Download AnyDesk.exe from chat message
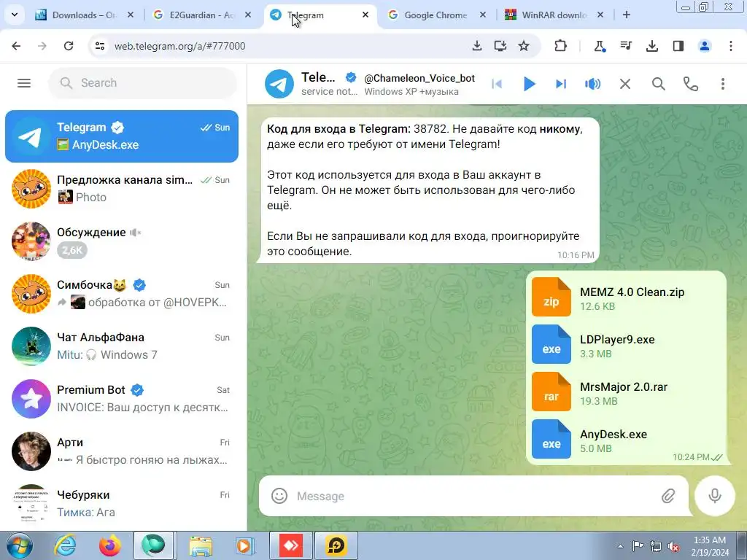 tap(551, 439)
